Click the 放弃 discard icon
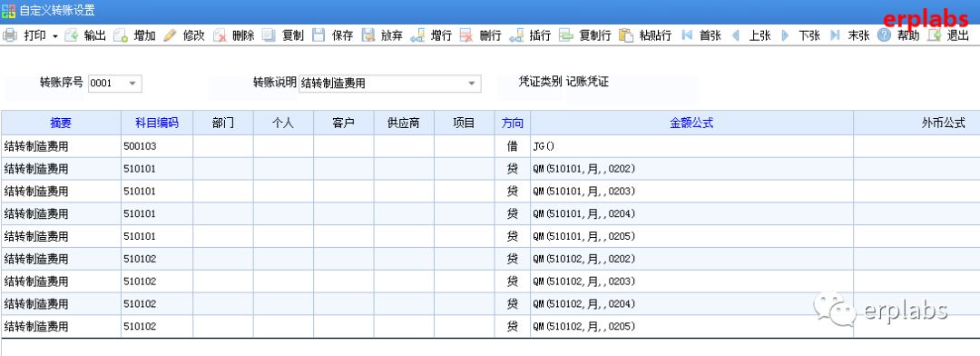980x356 pixels. tap(368, 35)
